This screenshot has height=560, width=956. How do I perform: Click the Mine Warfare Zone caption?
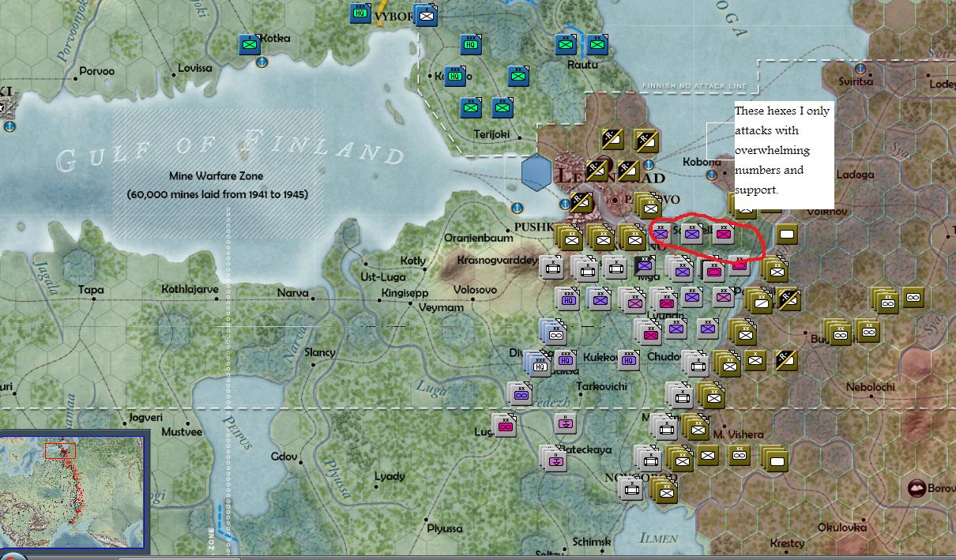point(216,175)
